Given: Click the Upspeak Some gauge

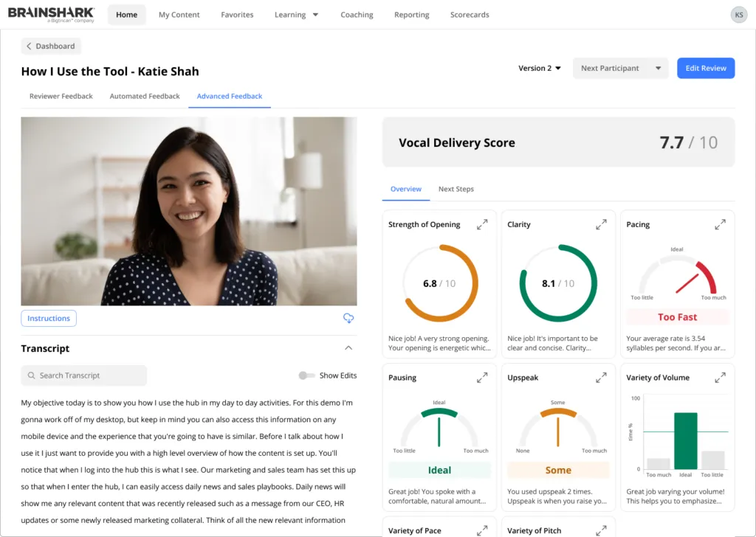Looking at the screenshot, I should [x=558, y=428].
